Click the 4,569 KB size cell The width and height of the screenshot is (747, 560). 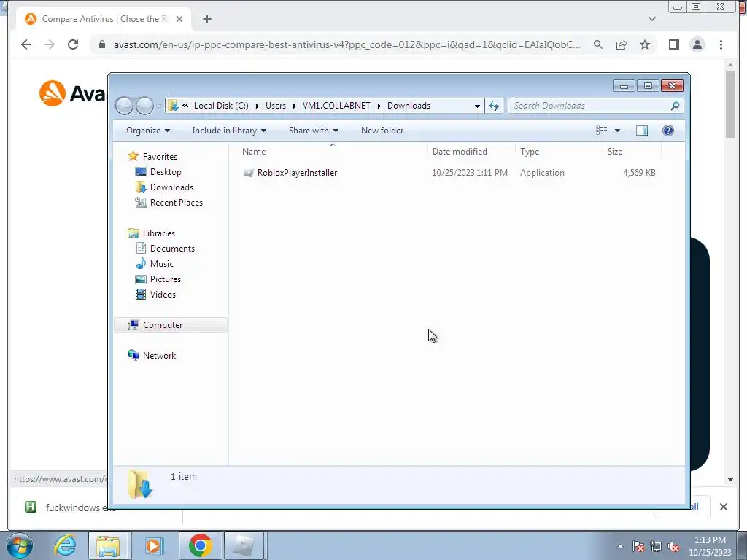point(639,173)
